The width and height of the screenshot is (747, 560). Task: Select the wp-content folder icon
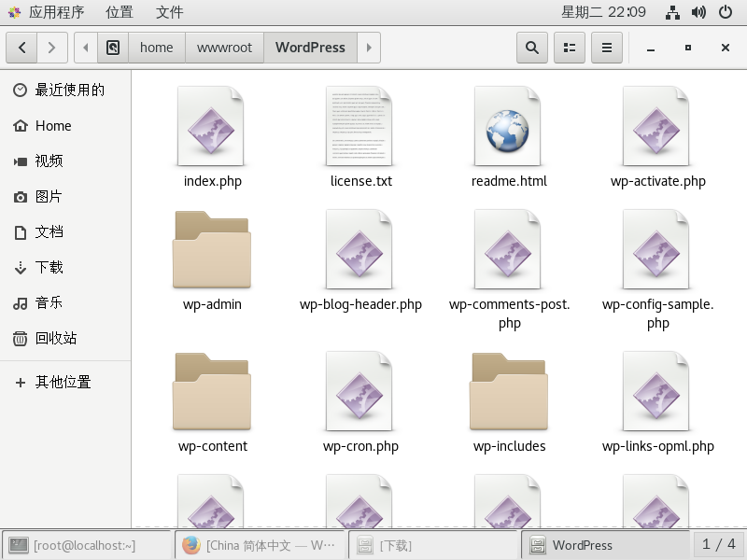point(212,391)
